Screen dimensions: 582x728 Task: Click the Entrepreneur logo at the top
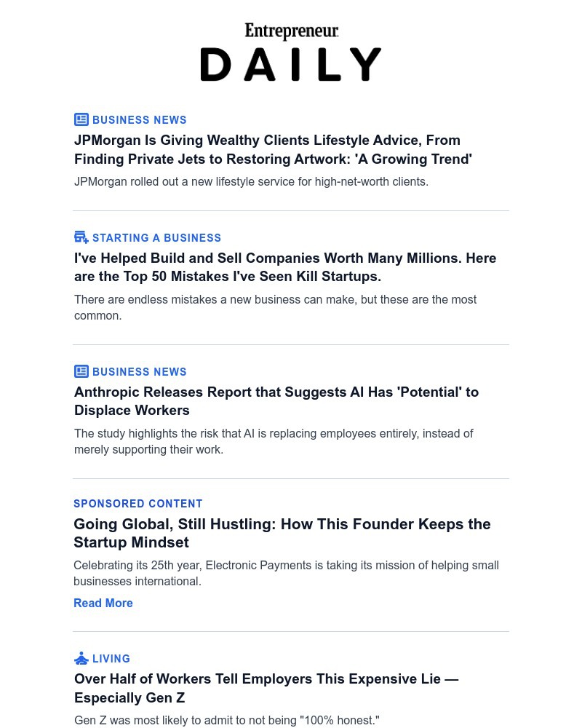[292, 31]
